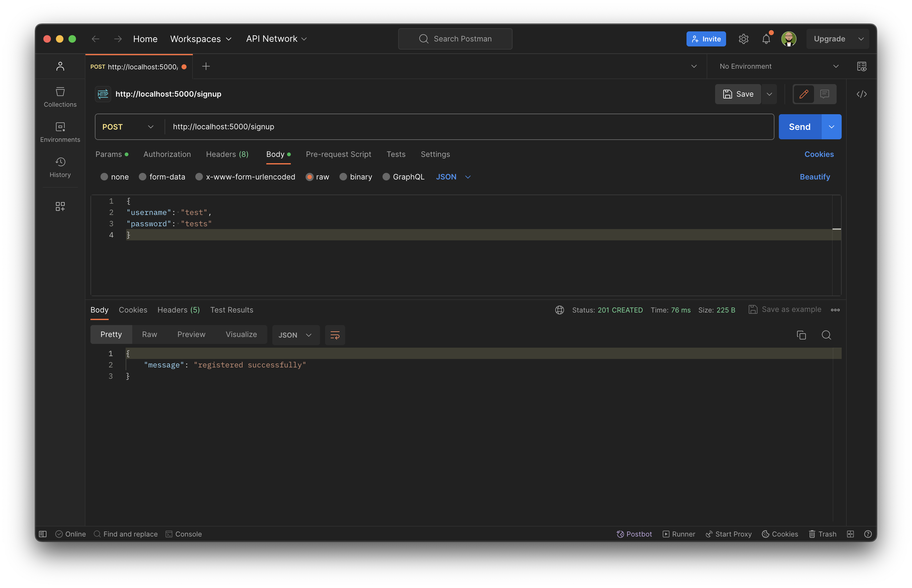Open the Collections sidebar panel
The height and width of the screenshot is (588, 912).
coord(60,97)
